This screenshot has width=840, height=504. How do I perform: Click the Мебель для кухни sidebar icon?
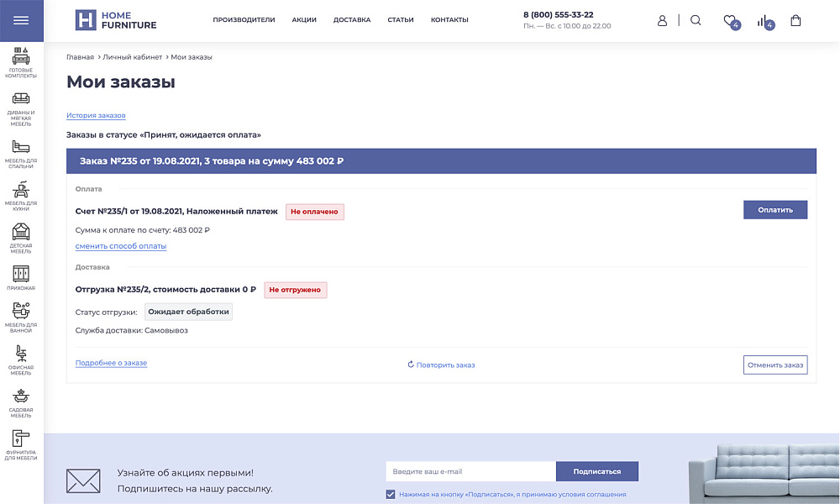pyautogui.click(x=21, y=188)
